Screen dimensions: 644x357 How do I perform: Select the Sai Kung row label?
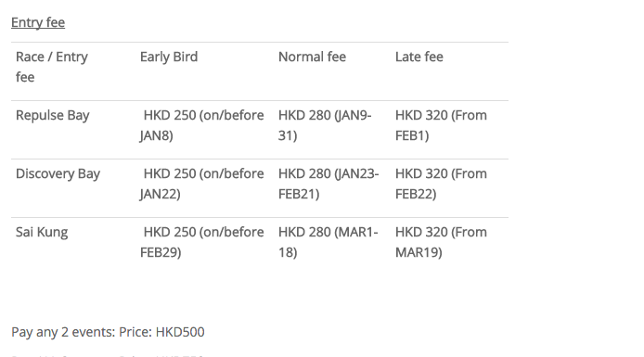pos(42,232)
